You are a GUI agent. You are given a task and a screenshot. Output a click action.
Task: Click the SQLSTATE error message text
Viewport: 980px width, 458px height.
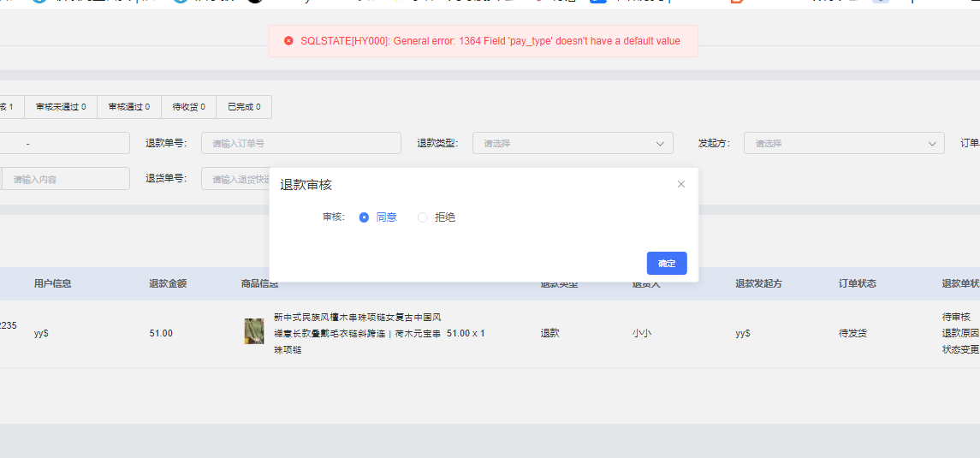tap(490, 41)
